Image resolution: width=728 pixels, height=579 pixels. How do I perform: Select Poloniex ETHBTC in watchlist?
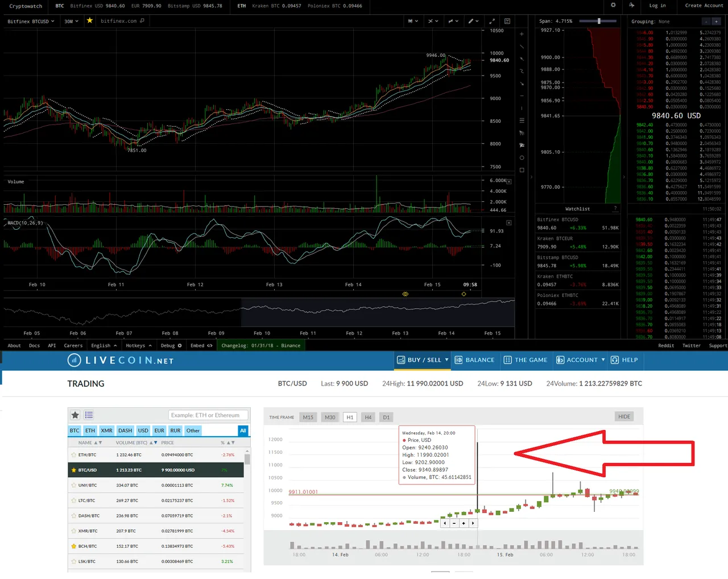[x=578, y=300]
